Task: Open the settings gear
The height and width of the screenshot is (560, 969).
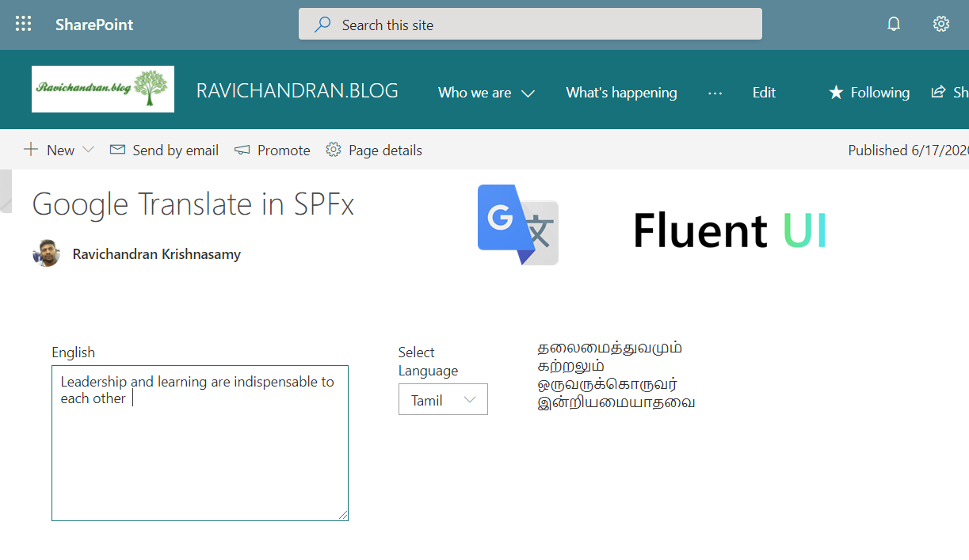Action: click(940, 25)
